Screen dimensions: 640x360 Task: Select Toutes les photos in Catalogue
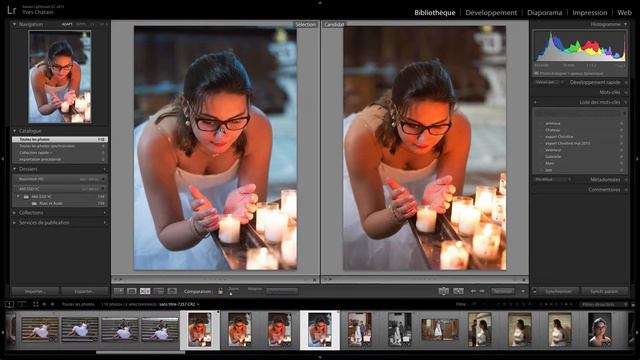[x=60, y=140]
